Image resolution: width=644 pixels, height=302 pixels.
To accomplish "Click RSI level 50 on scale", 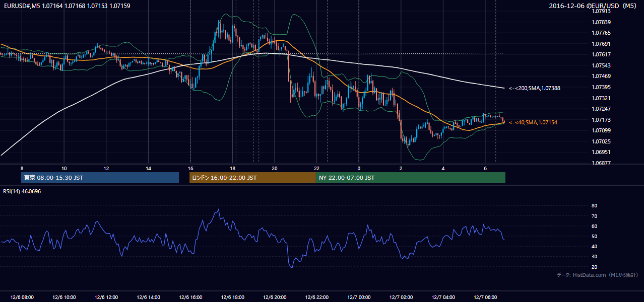I will tap(595, 236).
